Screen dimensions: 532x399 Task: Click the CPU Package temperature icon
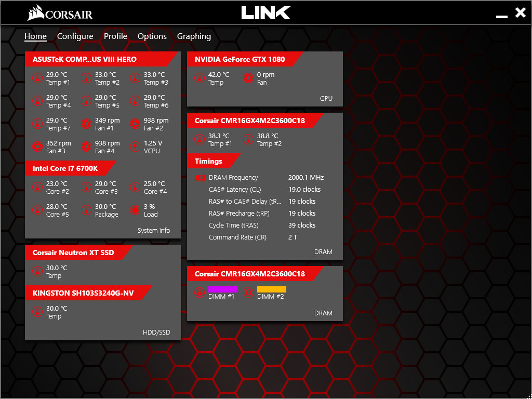[86, 210]
